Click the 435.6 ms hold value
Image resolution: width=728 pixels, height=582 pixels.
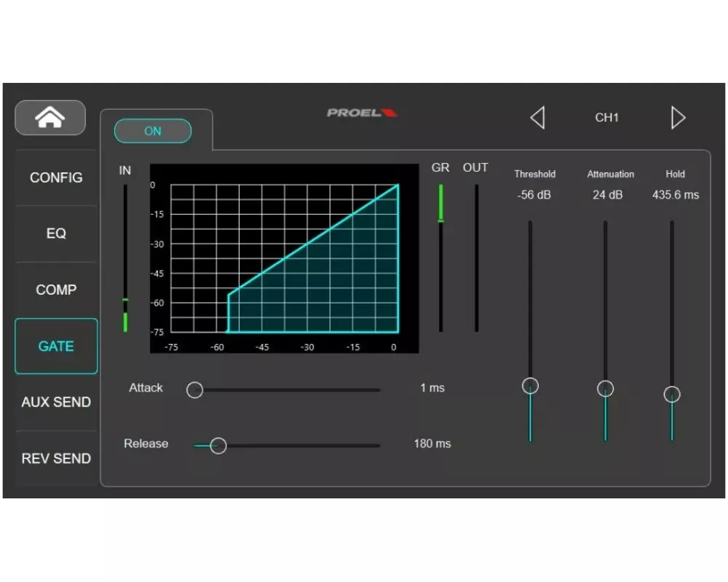pyautogui.click(x=676, y=195)
